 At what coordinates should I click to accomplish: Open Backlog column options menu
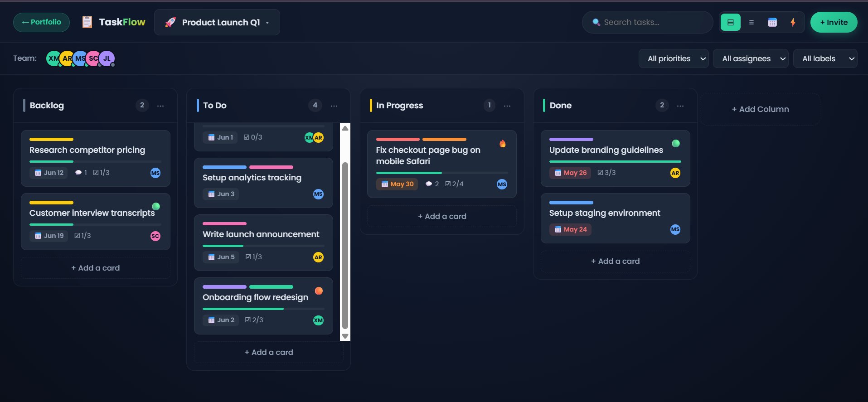point(160,106)
